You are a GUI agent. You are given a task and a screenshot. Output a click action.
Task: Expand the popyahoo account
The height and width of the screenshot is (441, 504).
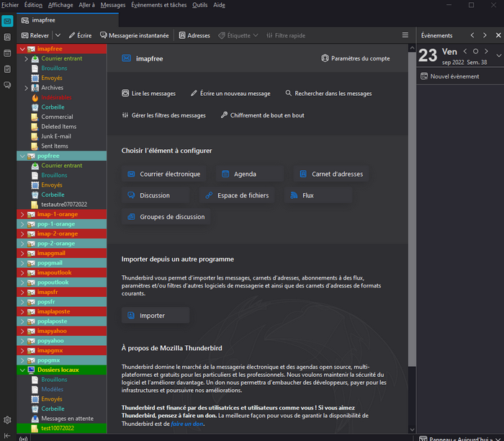[22, 341]
